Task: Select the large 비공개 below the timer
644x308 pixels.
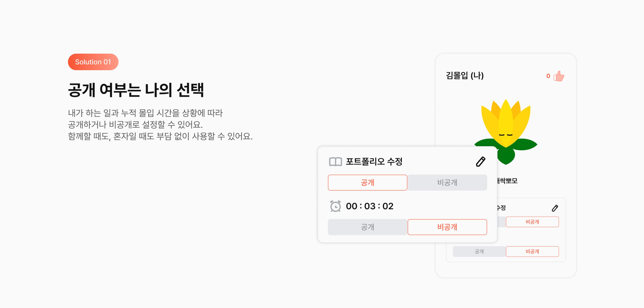Action: click(x=447, y=227)
